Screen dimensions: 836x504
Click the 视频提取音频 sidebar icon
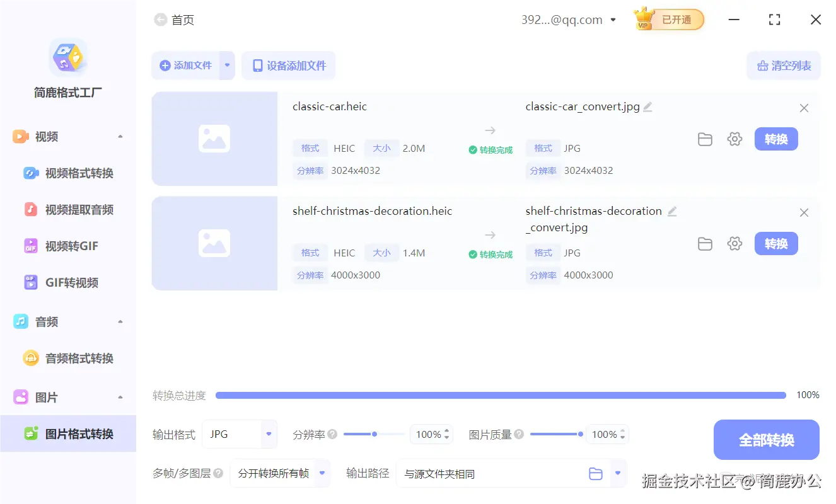click(31, 209)
